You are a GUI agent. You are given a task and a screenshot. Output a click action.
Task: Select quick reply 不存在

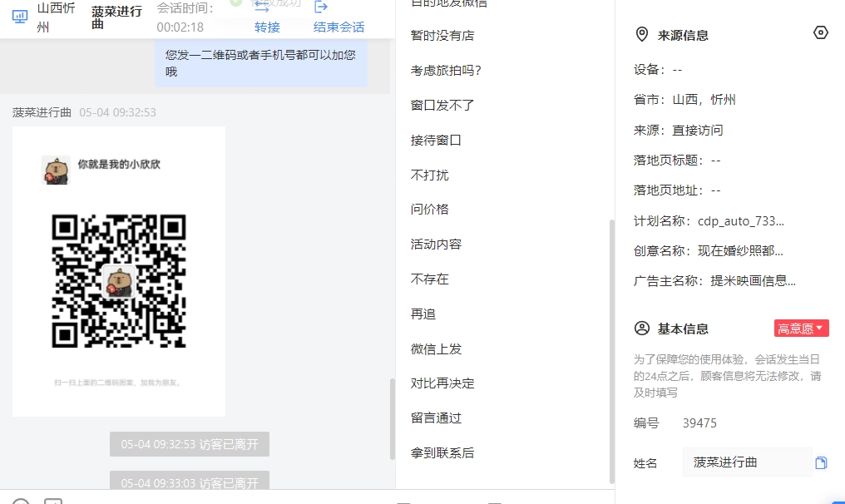(429, 279)
